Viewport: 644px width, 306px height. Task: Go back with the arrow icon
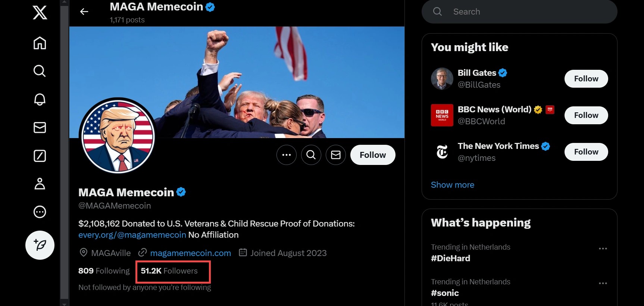coord(84,12)
